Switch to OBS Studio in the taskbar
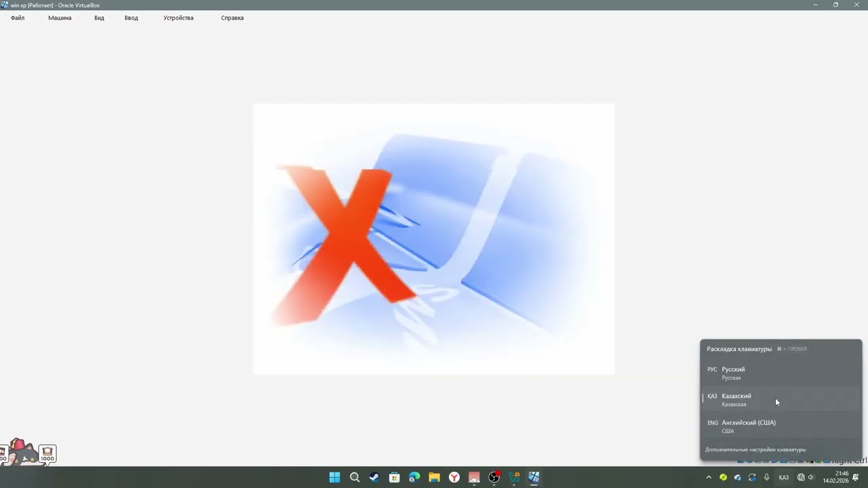Viewport: 868px width, 488px height. coord(494,477)
